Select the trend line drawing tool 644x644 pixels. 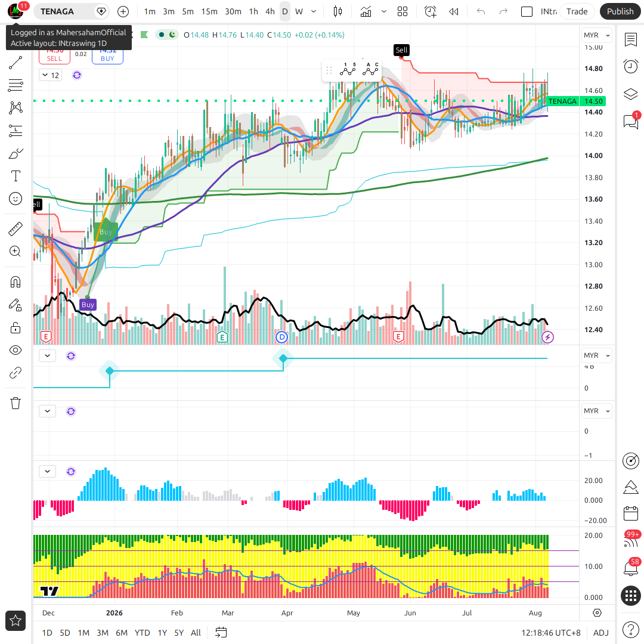click(x=16, y=63)
